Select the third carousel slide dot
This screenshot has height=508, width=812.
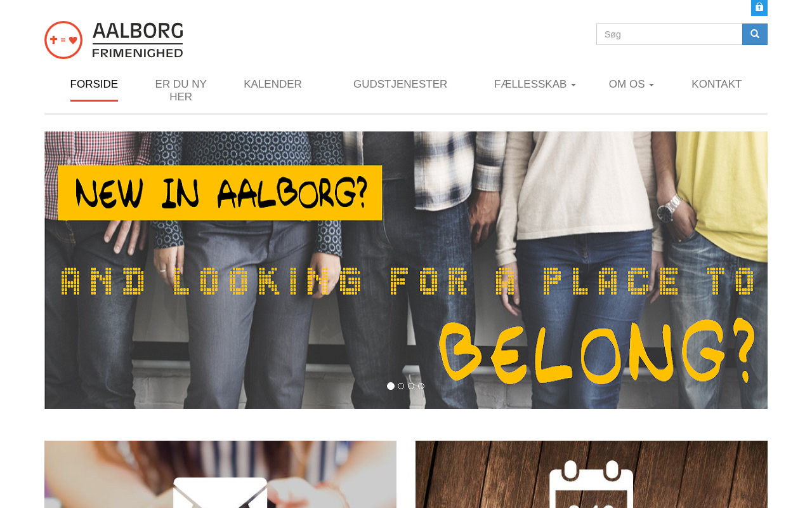click(x=411, y=386)
